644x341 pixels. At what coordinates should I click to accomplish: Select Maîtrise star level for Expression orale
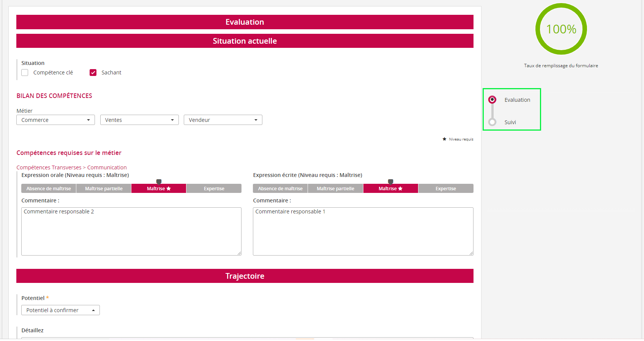pyautogui.click(x=159, y=189)
